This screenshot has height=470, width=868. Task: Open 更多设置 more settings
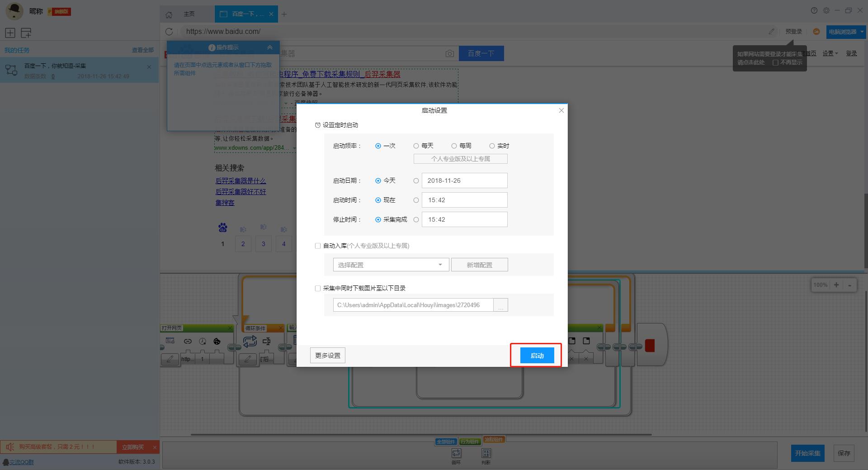(328, 356)
